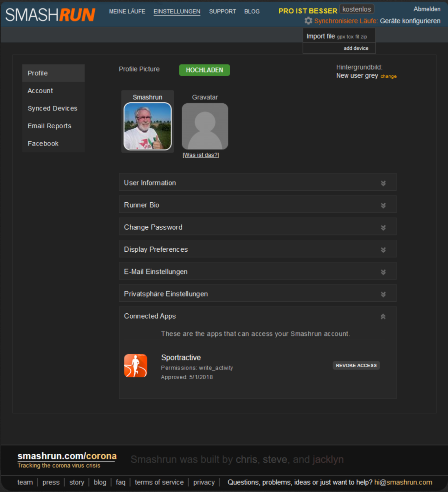
Task: Expand the E-Mail Einstellungen section
Action: coord(383,272)
